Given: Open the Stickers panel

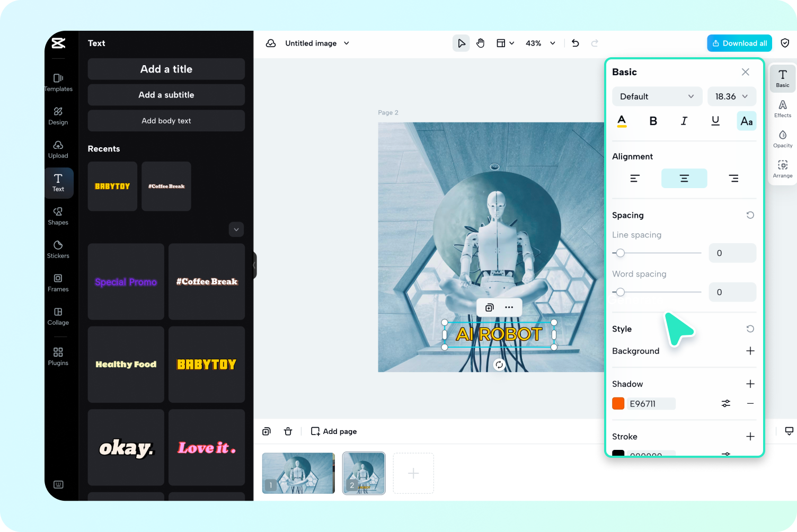Looking at the screenshot, I should [58, 249].
